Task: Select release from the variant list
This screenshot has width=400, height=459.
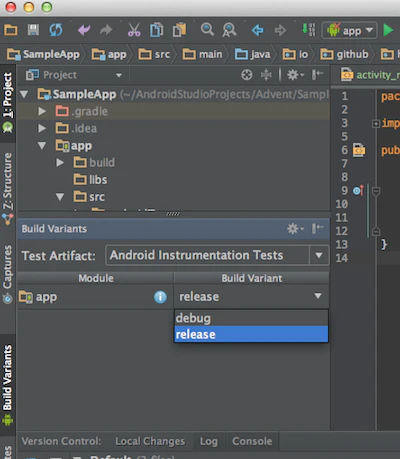Action: click(x=251, y=334)
